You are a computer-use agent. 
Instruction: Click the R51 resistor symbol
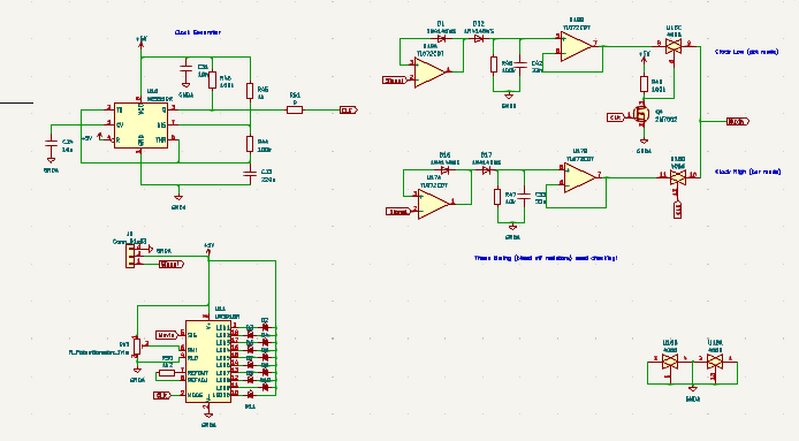pyautogui.click(x=294, y=109)
